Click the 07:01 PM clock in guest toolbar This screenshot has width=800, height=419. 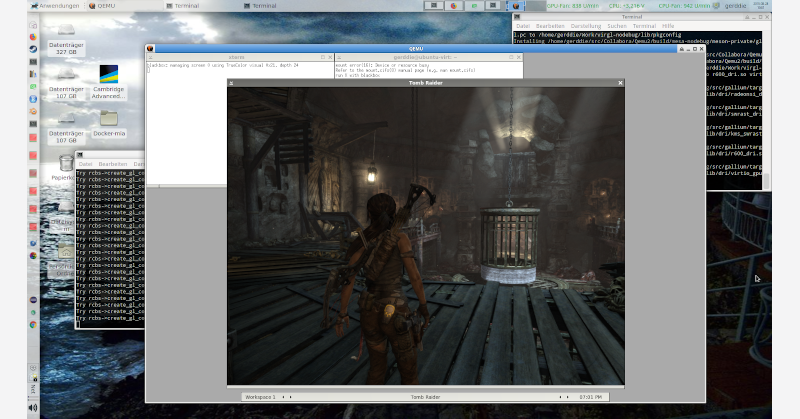click(x=590, y=397)
